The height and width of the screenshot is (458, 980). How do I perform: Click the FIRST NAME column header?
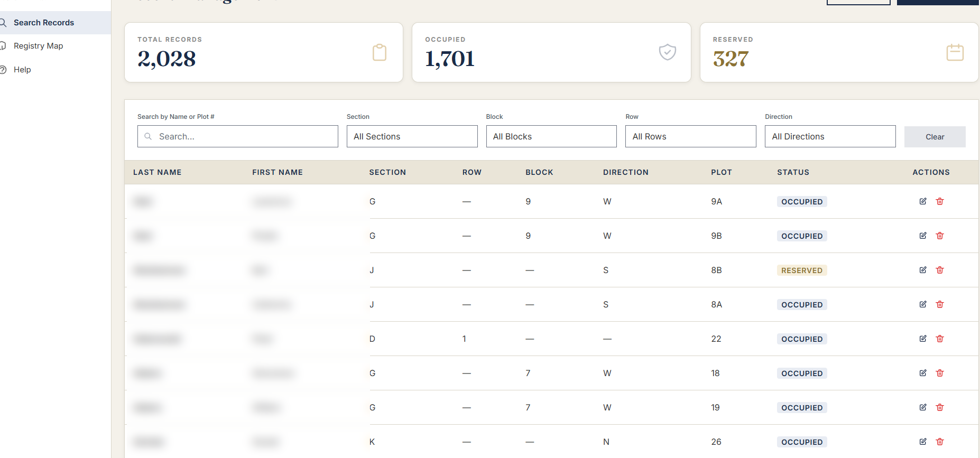coord(278,172)
